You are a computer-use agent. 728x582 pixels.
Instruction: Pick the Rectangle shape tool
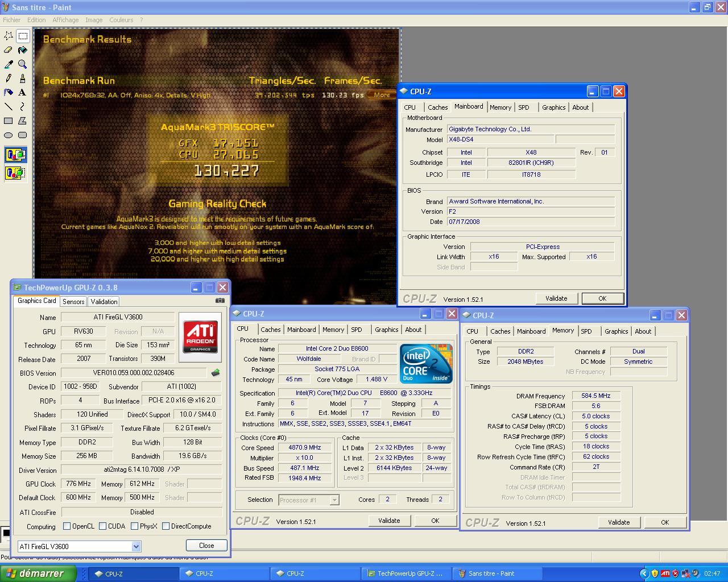click(x=9, y=120)
